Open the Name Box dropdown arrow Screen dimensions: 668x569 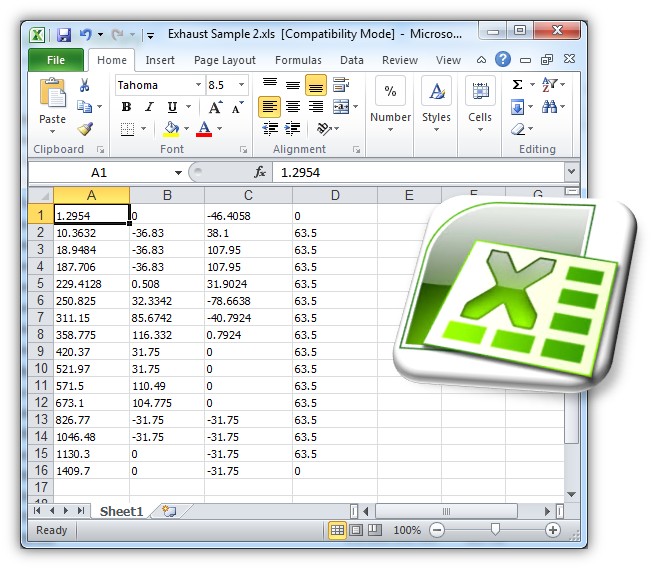pyautogui.click(x=178, y=173)
